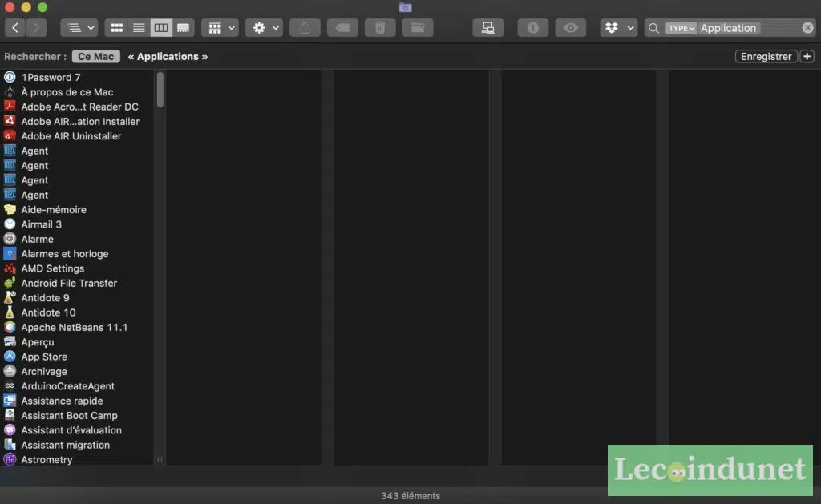Open the group-by arrangement dropdown
Screen dimensions: 821x504
pos(220,28)
